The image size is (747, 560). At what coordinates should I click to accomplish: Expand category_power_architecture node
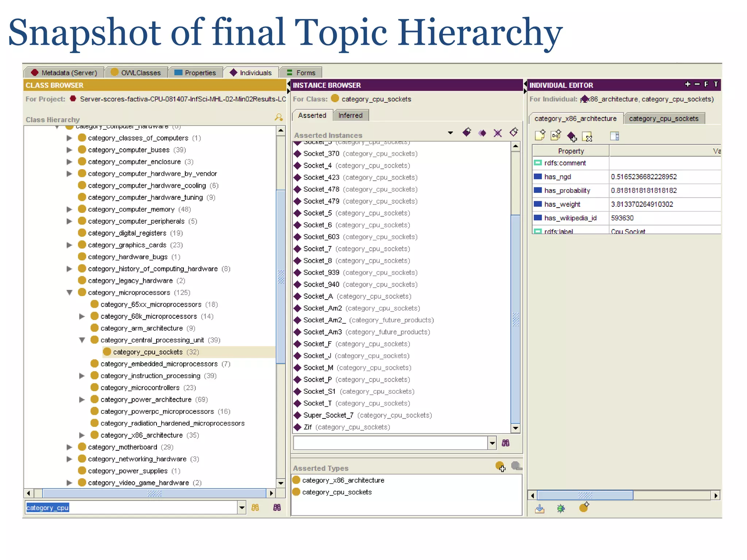(82, 400)
